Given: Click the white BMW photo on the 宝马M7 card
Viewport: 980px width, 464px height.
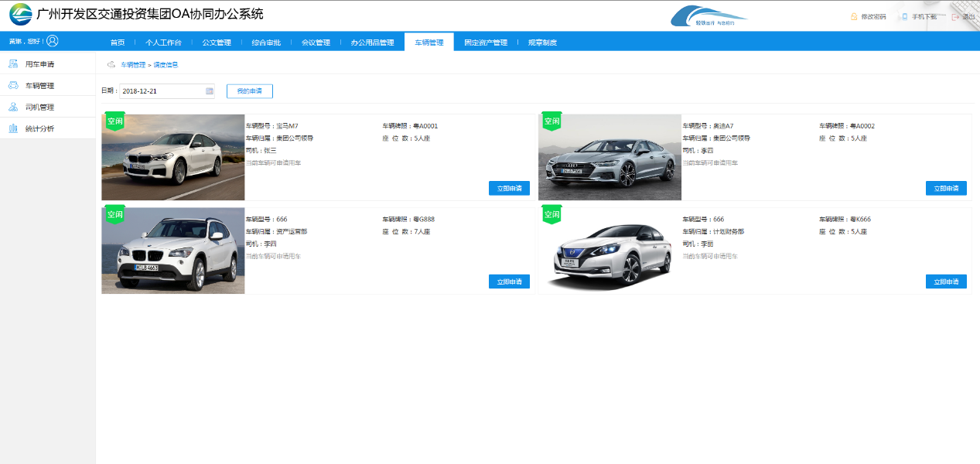Looking at the screenshot, I should (x=173, y=157).
